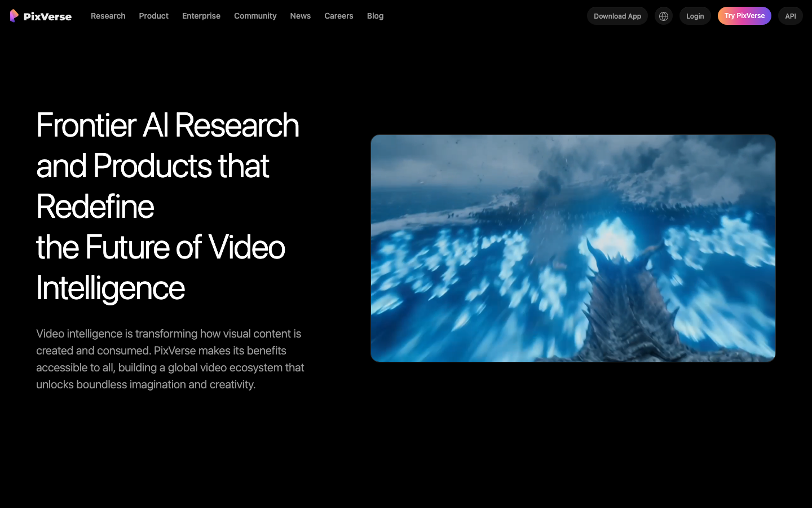Visit the Blog from top navigation
812x508 pixels.
(x=375, y=16)
